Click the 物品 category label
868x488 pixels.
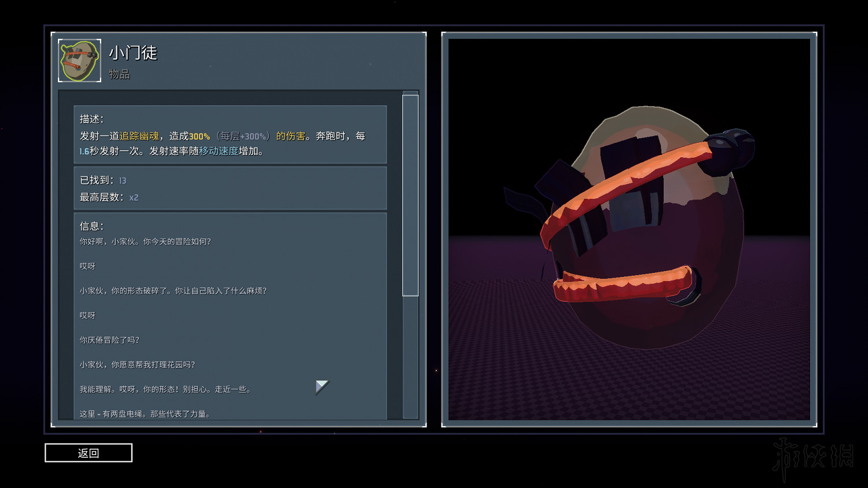(x=119, y=75)
